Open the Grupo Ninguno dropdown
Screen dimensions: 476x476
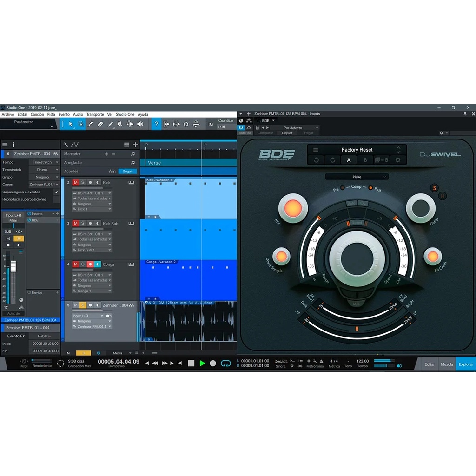pos(44,177)
